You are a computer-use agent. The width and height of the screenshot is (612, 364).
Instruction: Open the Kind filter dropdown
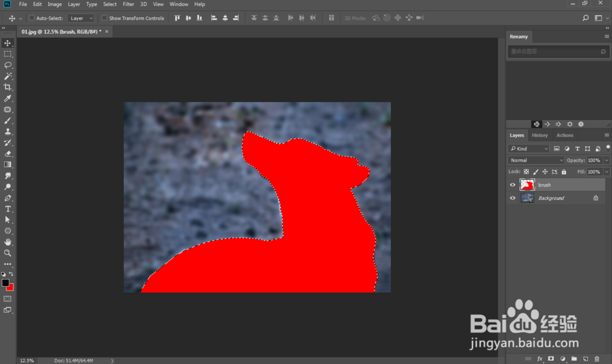529,149
